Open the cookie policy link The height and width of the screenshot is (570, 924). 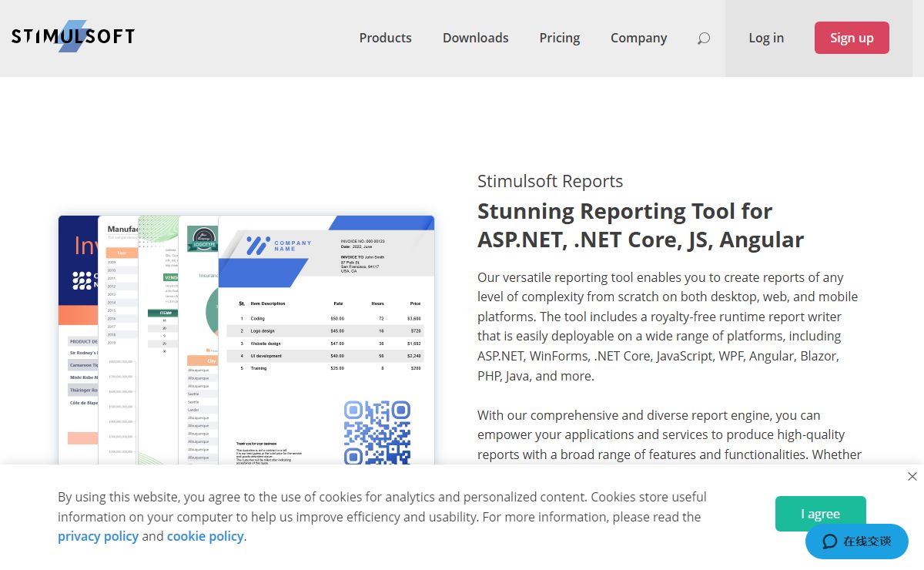205,536
